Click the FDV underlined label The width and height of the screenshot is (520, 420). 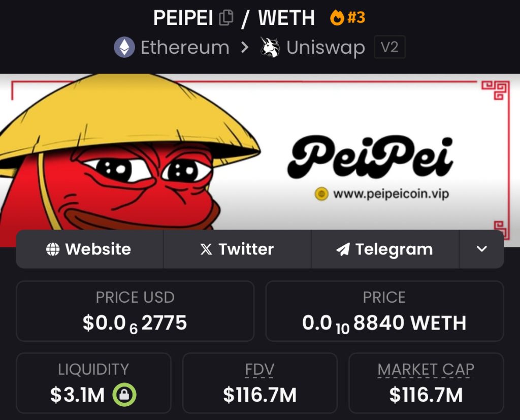[x=259, y=370]
